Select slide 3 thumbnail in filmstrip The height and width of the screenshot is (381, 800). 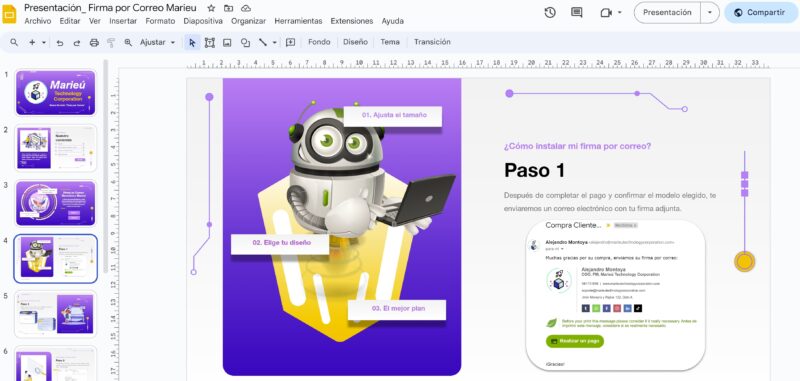click(55, 203)
